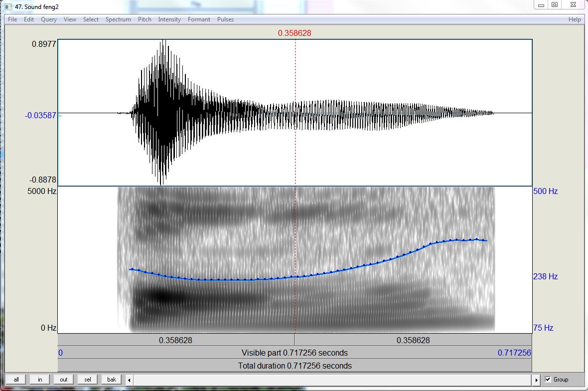Click the 500 Hz pitch ceiling label
Viewport: 588px width, 391px height.
(546, 191)
